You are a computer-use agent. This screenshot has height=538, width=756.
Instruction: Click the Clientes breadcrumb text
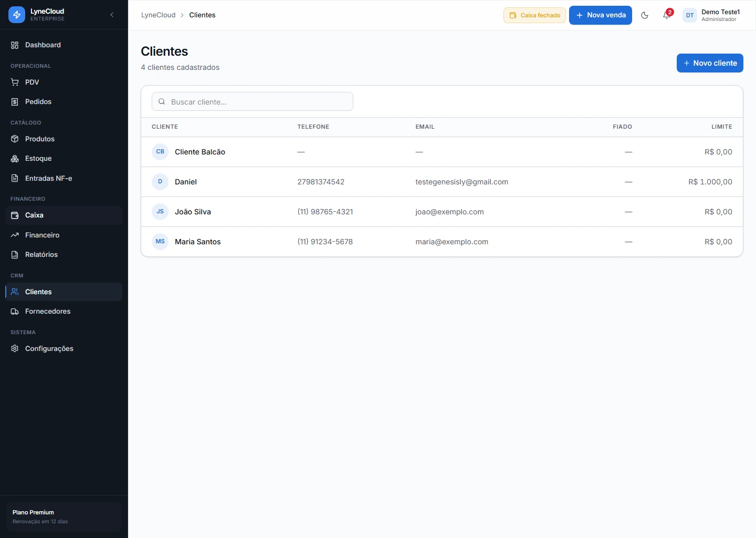202,15
